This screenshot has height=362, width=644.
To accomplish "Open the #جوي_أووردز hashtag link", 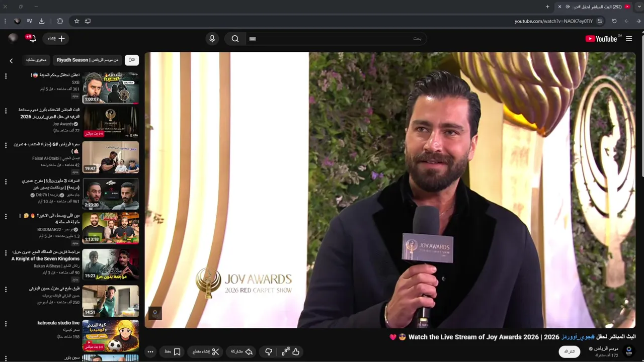I will point(578,337).
